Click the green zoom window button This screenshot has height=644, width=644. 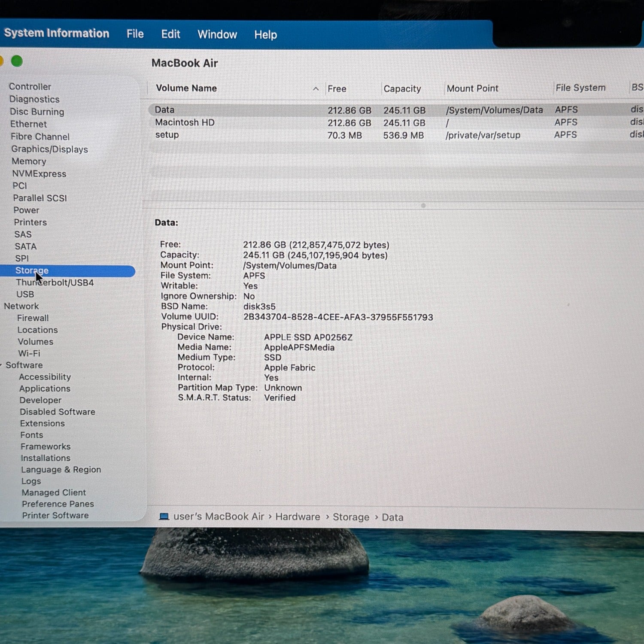[x=17, y=61]
